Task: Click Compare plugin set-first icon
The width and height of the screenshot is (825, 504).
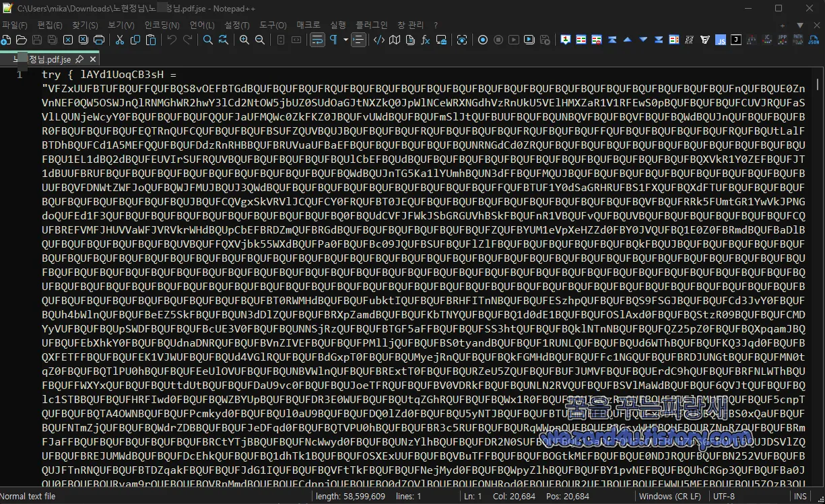Action: (566, 40)
